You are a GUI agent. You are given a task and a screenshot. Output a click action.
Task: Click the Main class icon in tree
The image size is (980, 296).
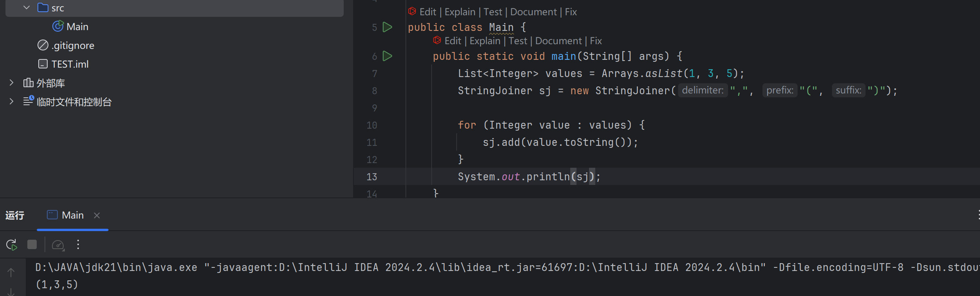[x=58, y=26]
